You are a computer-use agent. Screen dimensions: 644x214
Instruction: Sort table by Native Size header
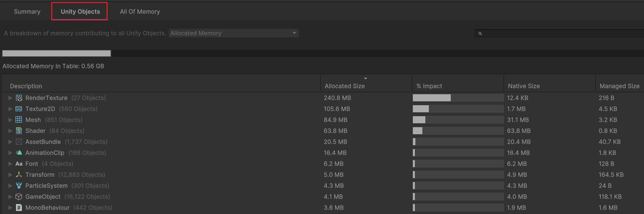pos(523,86)
